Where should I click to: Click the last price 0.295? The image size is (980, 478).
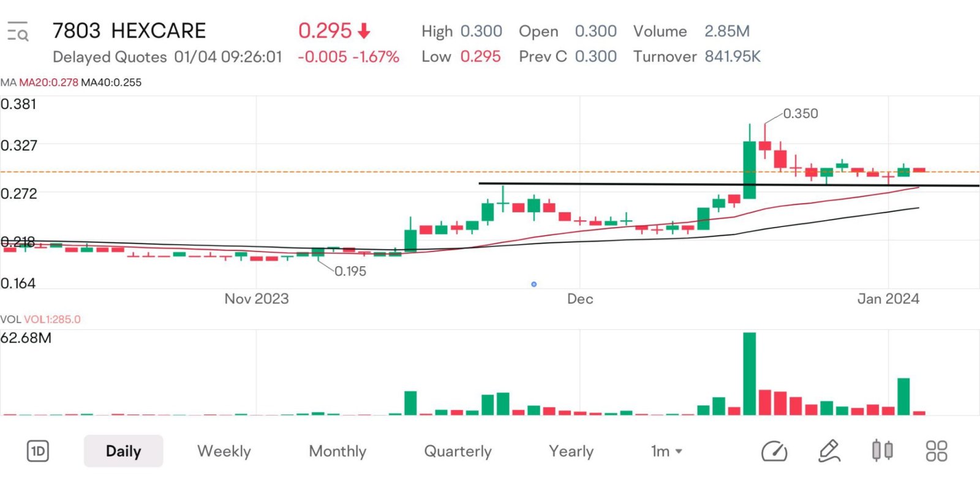pyautogui.click(x=325, y=31)
